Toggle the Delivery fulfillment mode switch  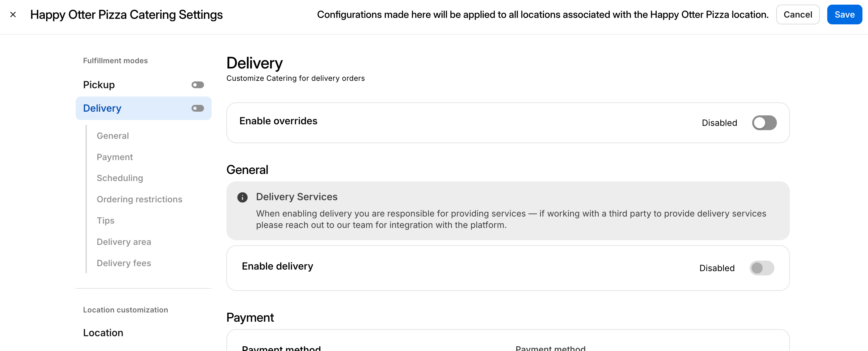pos(197,108)
